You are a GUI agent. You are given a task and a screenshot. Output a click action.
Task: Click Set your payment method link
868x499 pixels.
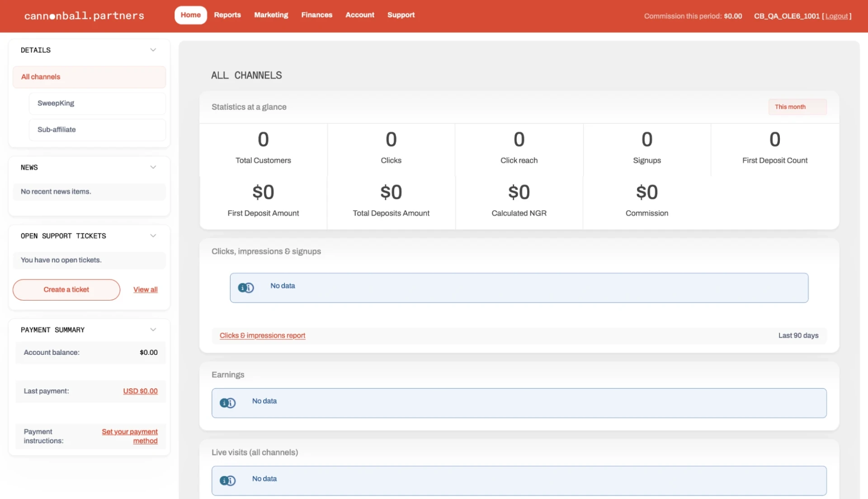point(130,436)
